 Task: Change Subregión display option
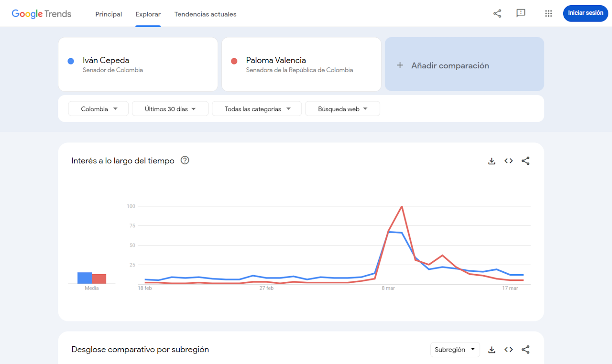455,349
